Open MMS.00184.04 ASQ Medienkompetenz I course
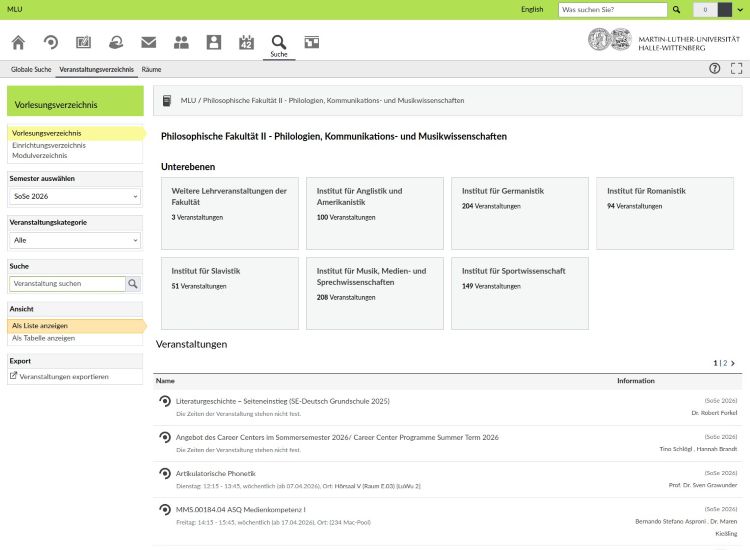This screenshot has height=550, width=750. pos(241,510)
